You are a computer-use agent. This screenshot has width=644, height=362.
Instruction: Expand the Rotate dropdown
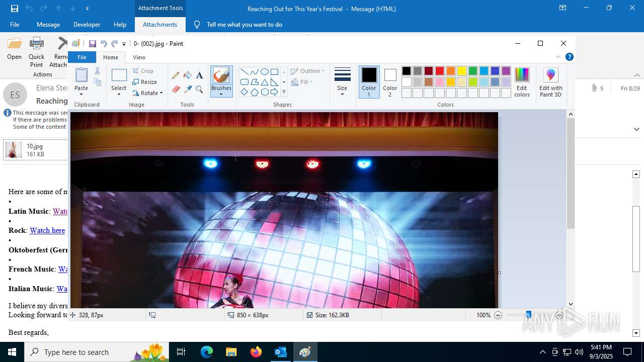(x=161, y=93)
